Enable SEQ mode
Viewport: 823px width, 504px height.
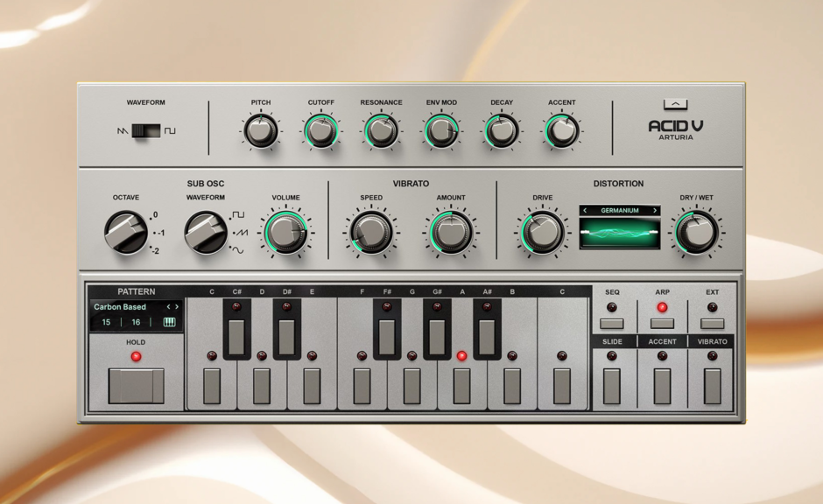point(612,322)
